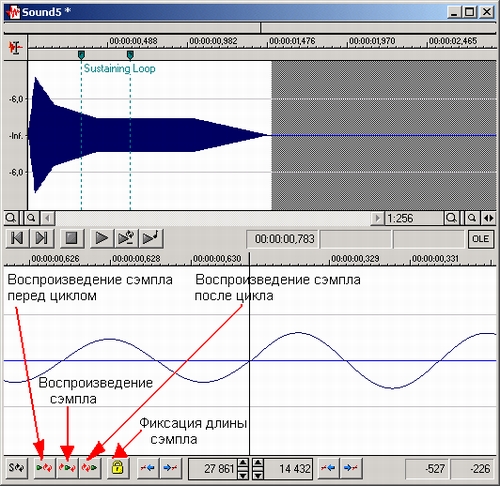Click the edit tool selector icon beside the ruler
This screenshot has width=500, height=486.
(x=15, y=47)
